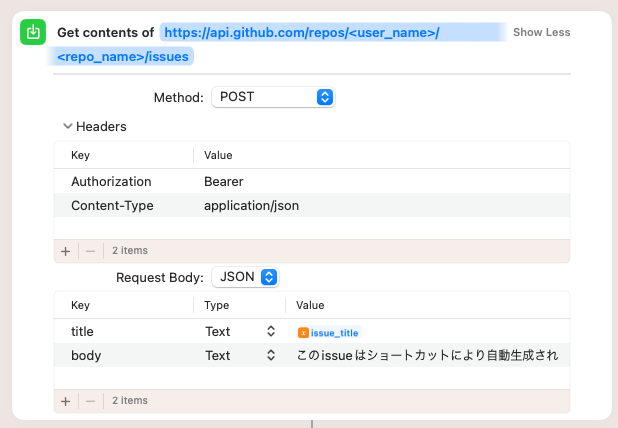
Task: Change the body row Type stepper
Action: pyautogui.click(x=271, y=355)
